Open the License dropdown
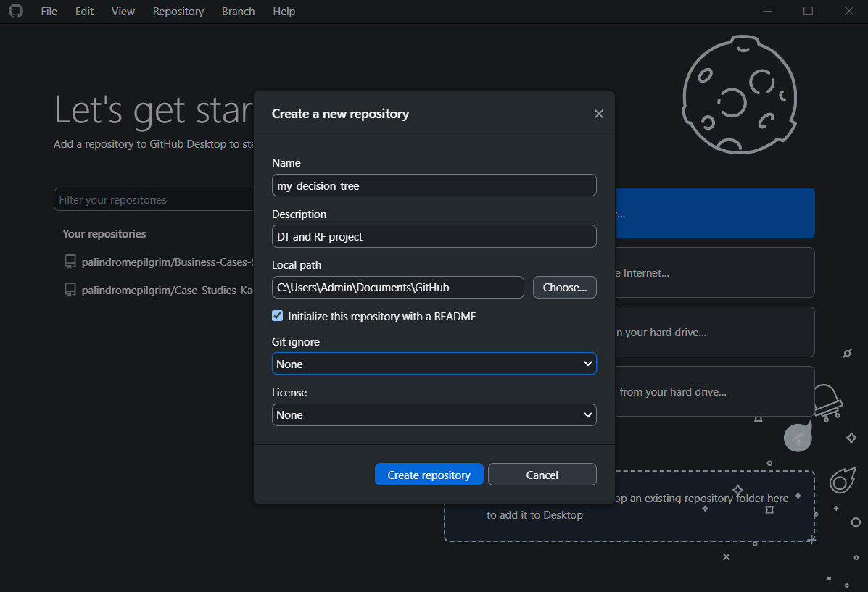This screenshot has width=868, height=592. point(434,414)
